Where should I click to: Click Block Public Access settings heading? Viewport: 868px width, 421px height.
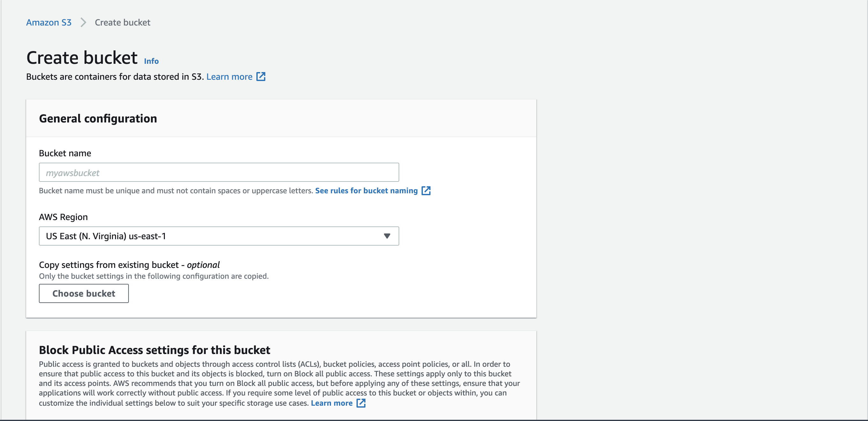point(154,350)
